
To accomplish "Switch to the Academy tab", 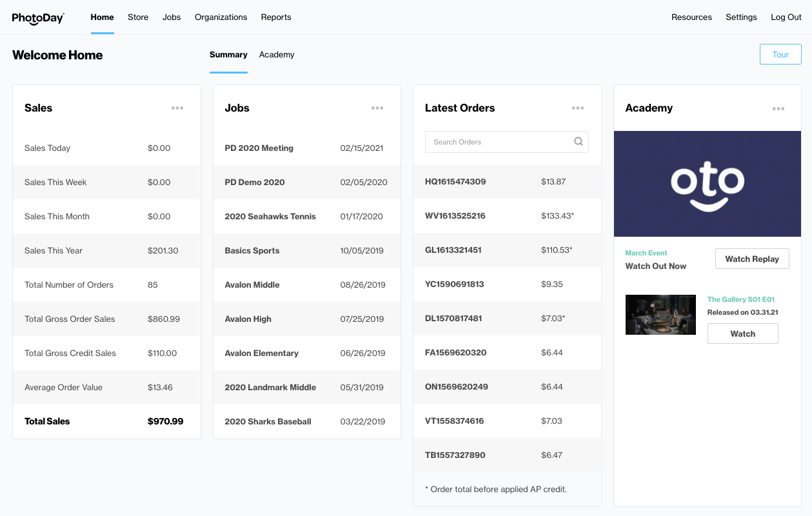I will click(x=277, y=55).
